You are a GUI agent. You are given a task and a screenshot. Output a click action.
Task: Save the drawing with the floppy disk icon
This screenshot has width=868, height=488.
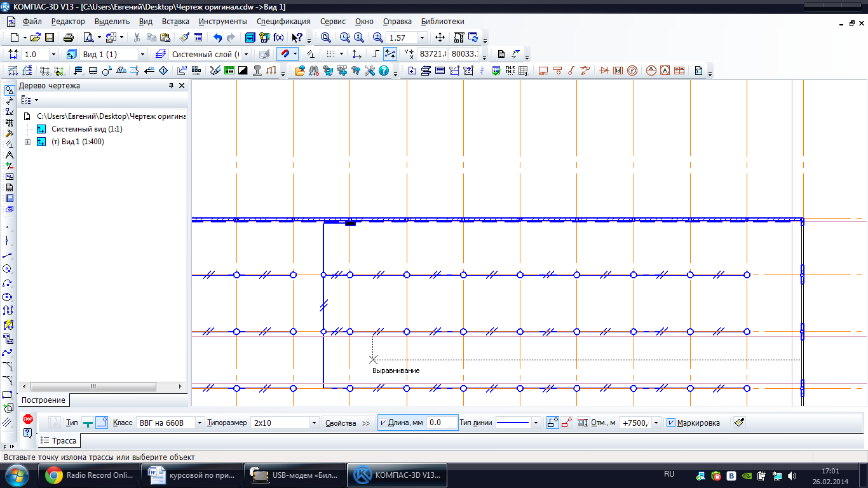49,37
